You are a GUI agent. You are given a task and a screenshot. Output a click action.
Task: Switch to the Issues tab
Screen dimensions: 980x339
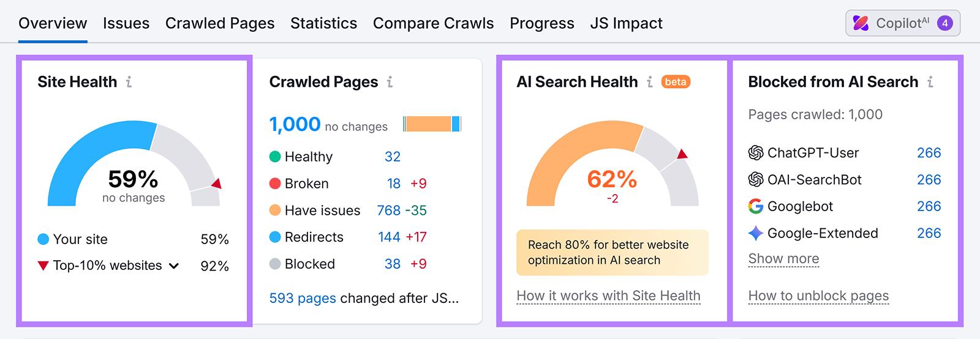pos(126,23)
